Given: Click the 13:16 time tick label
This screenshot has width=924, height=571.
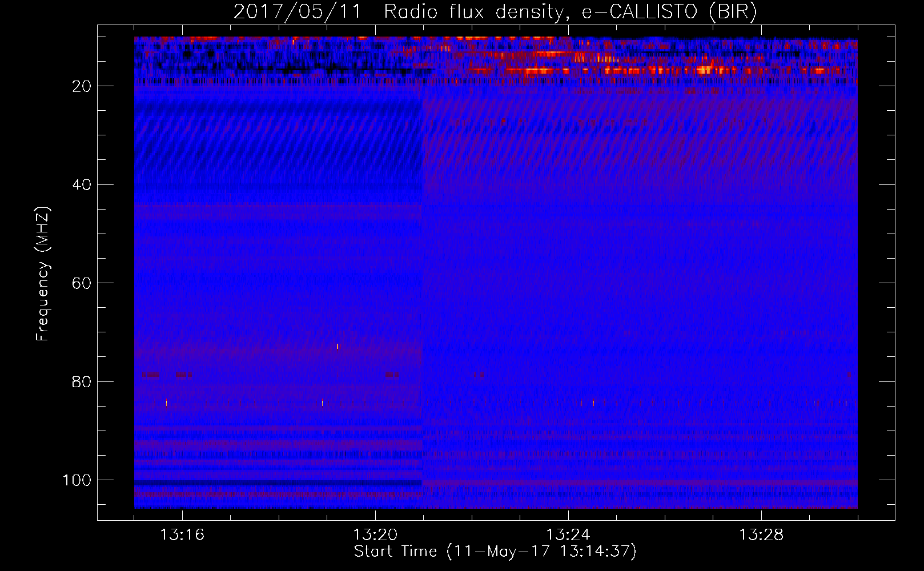Looking at the screenshot, I should [x=182, y=535].
